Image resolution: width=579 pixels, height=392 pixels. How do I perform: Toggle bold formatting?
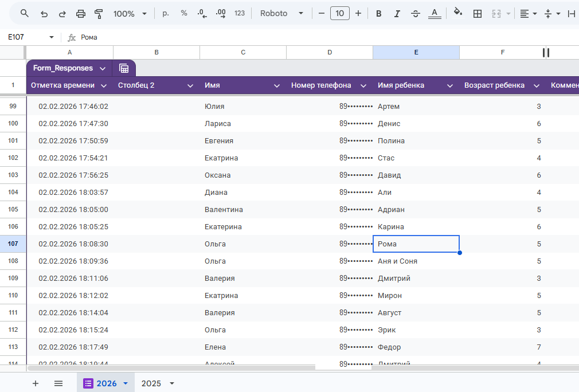click(378, 14)
